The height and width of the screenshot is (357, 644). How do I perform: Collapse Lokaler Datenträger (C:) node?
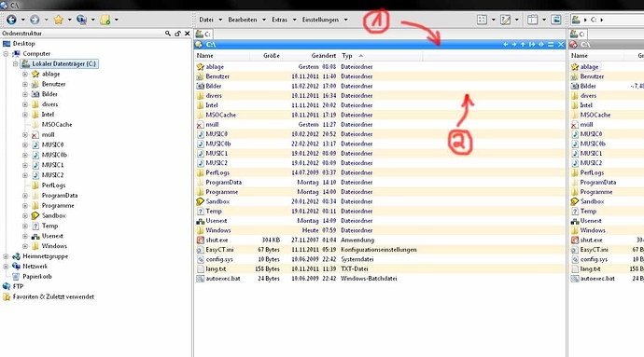(x=16, y=64)
